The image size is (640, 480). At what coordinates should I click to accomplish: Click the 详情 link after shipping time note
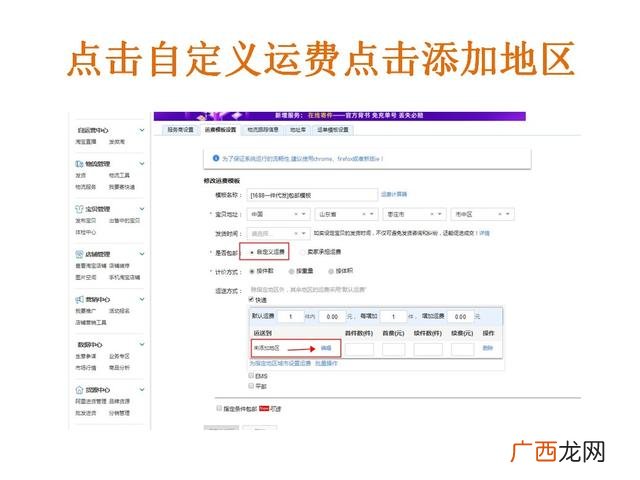[x=484, y=233]
